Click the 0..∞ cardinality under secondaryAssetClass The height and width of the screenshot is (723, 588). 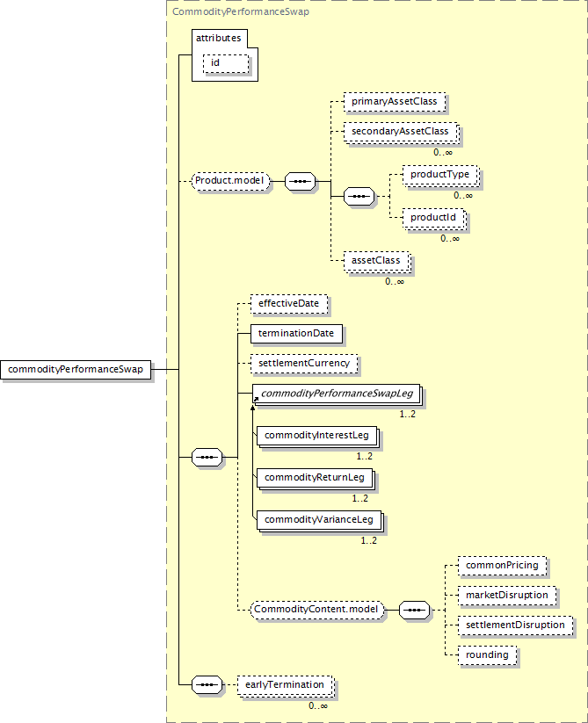(x=443, y=152)
